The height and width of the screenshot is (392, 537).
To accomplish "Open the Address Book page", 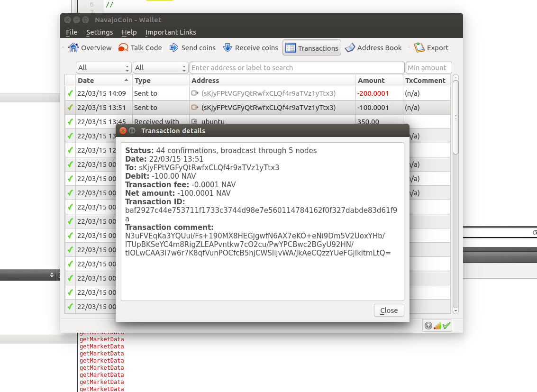I will pyautogui.click(x=373, y=47).
